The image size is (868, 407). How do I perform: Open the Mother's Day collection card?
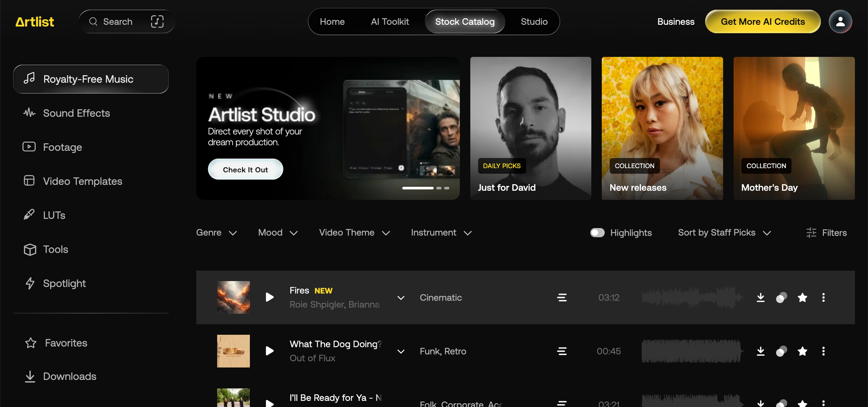(794, 128)
